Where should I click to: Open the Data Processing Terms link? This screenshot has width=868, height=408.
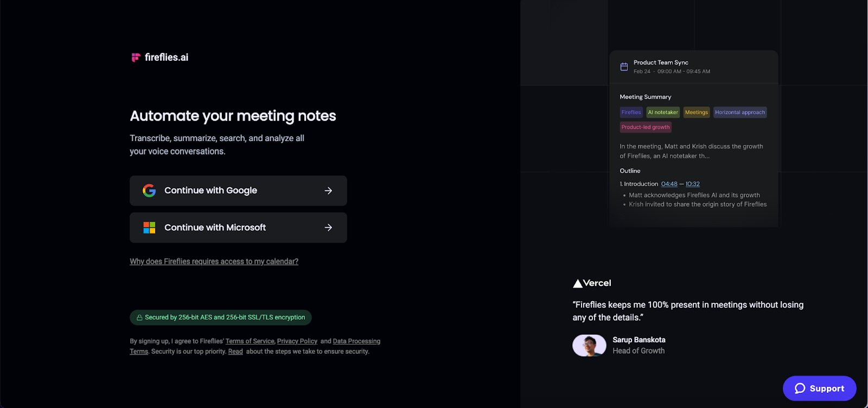(255, 346)
